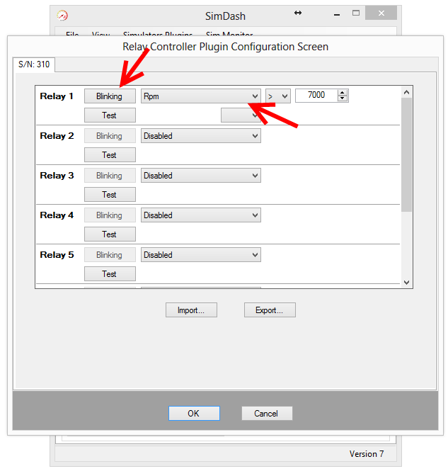Decrease the 7000 threshold with down arrow
This screenshot has height=476, width=448.
(343, 98)
